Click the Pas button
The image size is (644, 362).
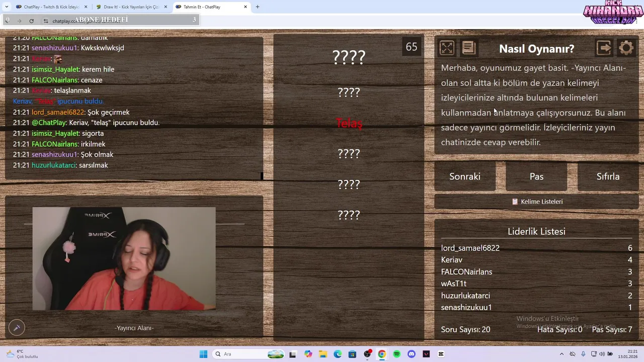[x=536, y=176]
